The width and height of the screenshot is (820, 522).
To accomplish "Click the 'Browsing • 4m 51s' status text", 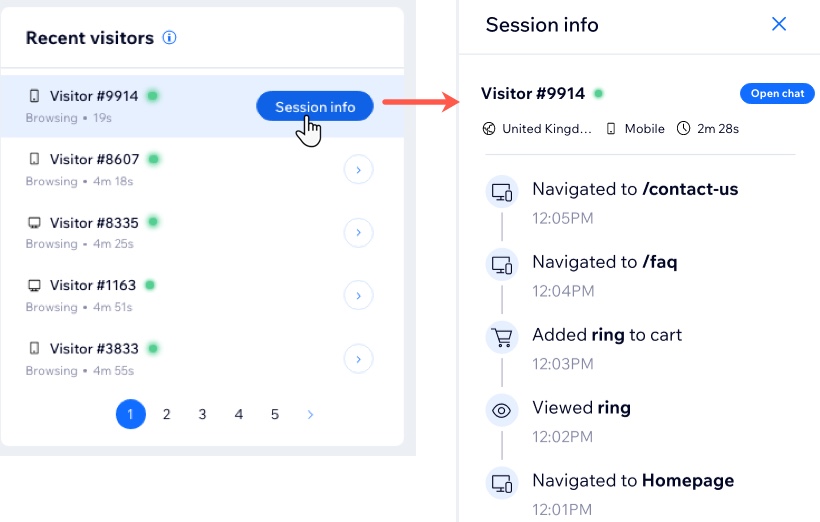I will pos(79,307).
